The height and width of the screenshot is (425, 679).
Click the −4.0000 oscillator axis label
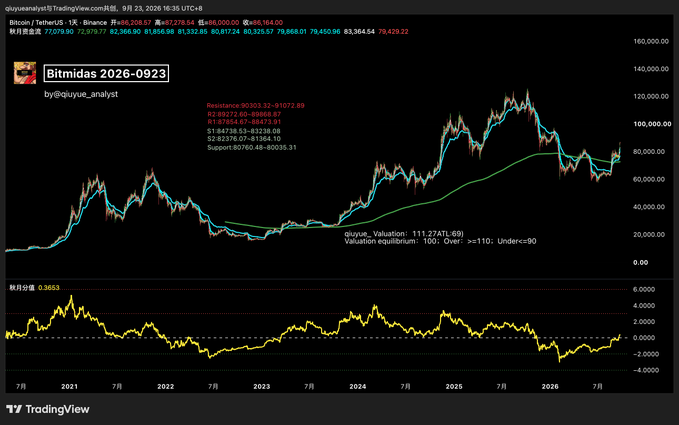point(644,370)
